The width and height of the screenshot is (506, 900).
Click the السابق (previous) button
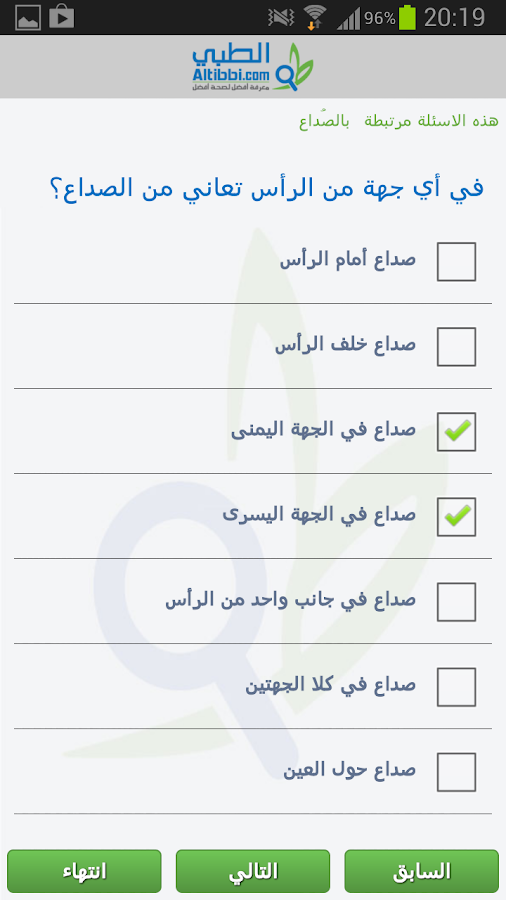click(422, 871)
